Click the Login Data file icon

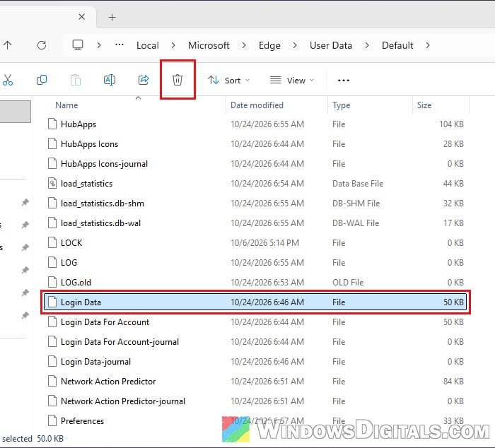coord(52,302)
